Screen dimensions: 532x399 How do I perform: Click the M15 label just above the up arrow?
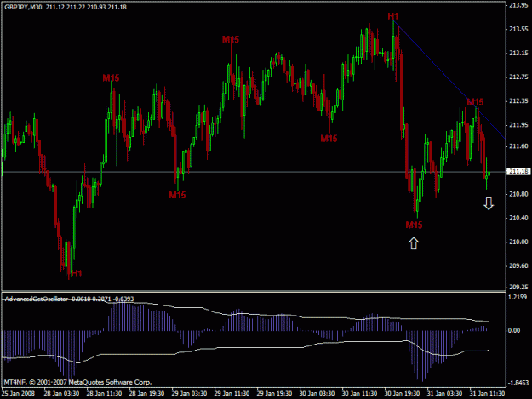(x=414, y=225)
